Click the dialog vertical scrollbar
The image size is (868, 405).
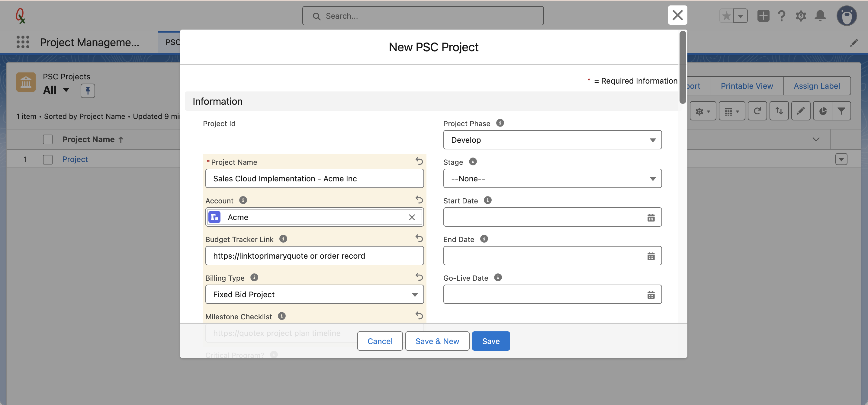[x=682, y=67]
